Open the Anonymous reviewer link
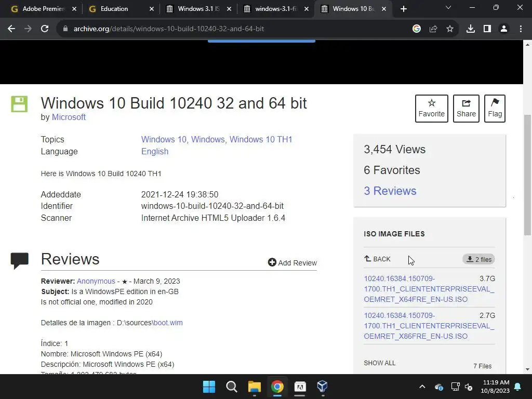The height and width of the screenshot is (399, 532). [96, 281]
